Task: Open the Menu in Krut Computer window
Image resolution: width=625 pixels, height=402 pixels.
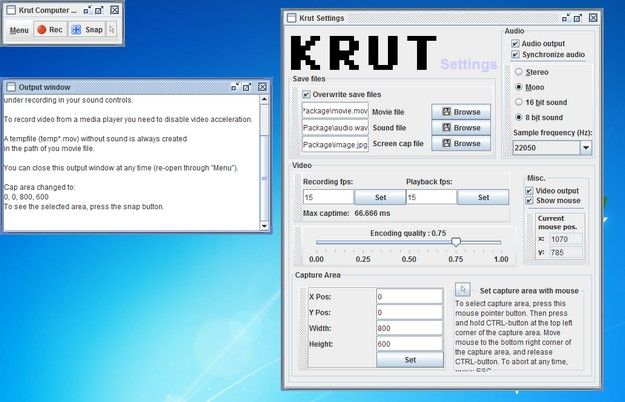Action: tap(19, 30)
